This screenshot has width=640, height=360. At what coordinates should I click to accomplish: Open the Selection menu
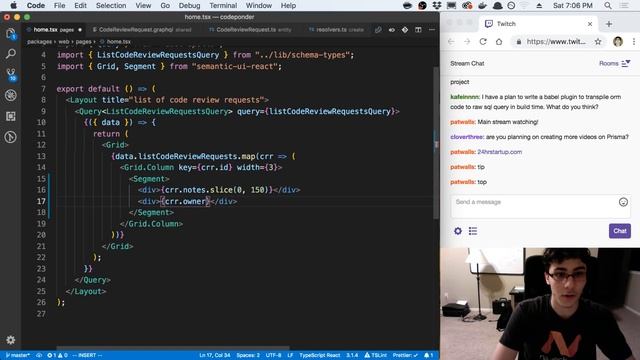pyautogui.click(x=111, y=6)
